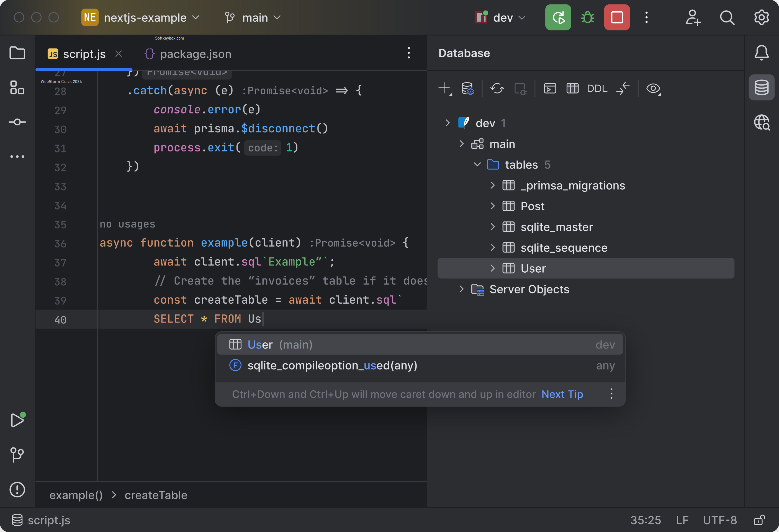Click the notifications bell icon
The width and height of the screenshot is (779, 532).
pyautogui.click(x=761, y=53)
